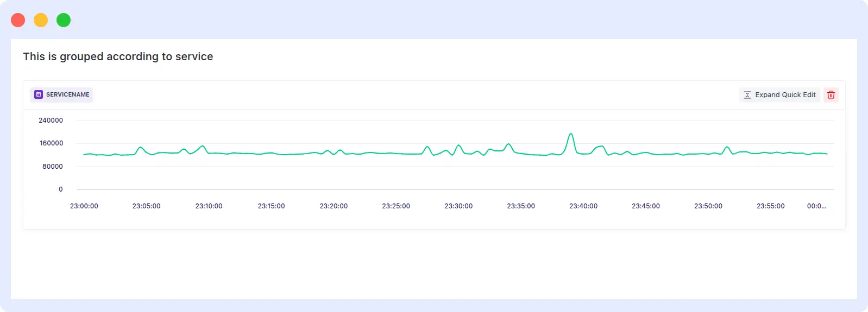The height and width of the screenshot is (312, 868).
Task: Click the 23:30:00 time label
Action: pos(458,206)
